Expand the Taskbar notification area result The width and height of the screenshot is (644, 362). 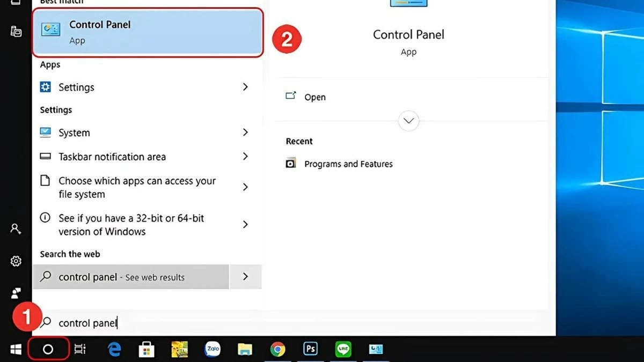point(245,157)
